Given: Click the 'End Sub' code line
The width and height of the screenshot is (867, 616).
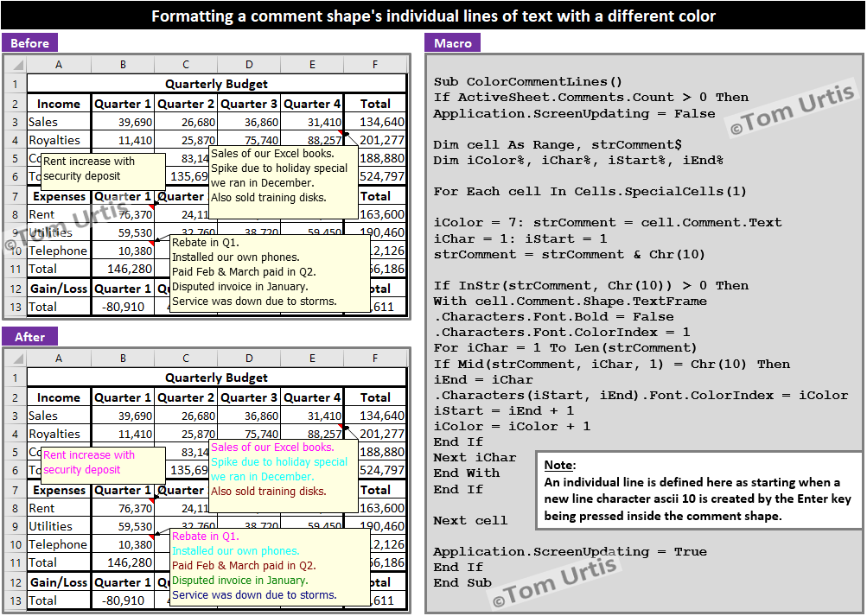Looking at the screenshot, I should 462,583.
